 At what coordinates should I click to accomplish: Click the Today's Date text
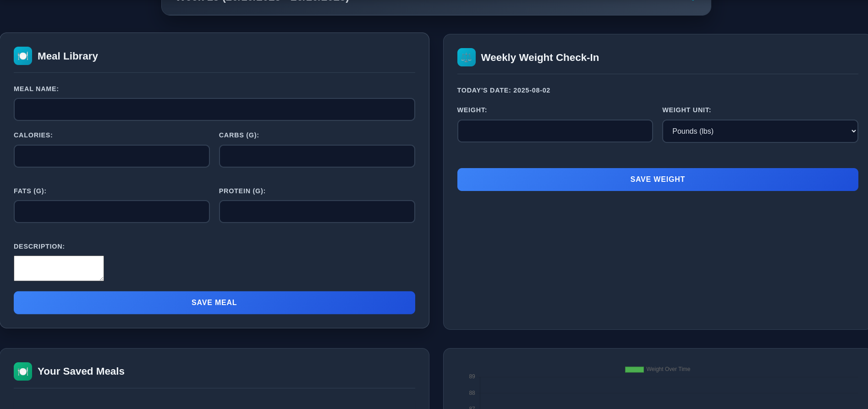pyautogui.click(x=504, y=91)
